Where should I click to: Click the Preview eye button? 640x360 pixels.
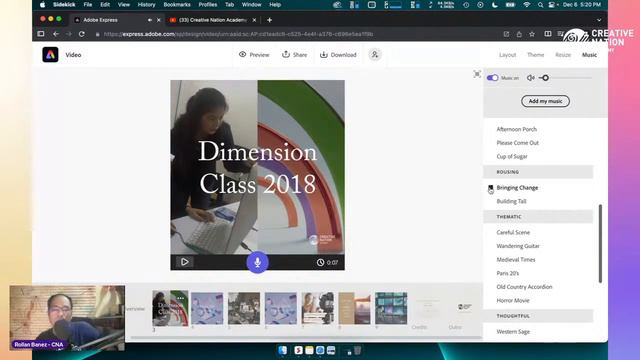point(254,55)
